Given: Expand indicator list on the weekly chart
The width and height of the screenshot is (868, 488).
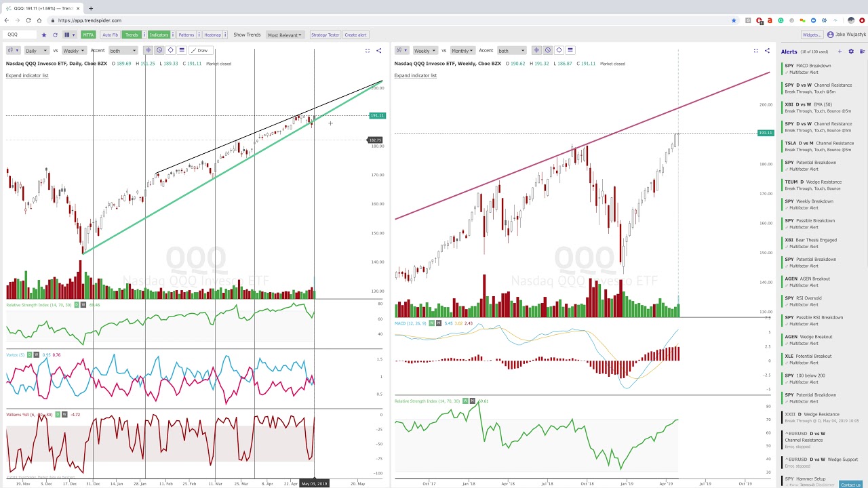Looking at the screenshot, I should pyautogui.click(x=415, y=75).
